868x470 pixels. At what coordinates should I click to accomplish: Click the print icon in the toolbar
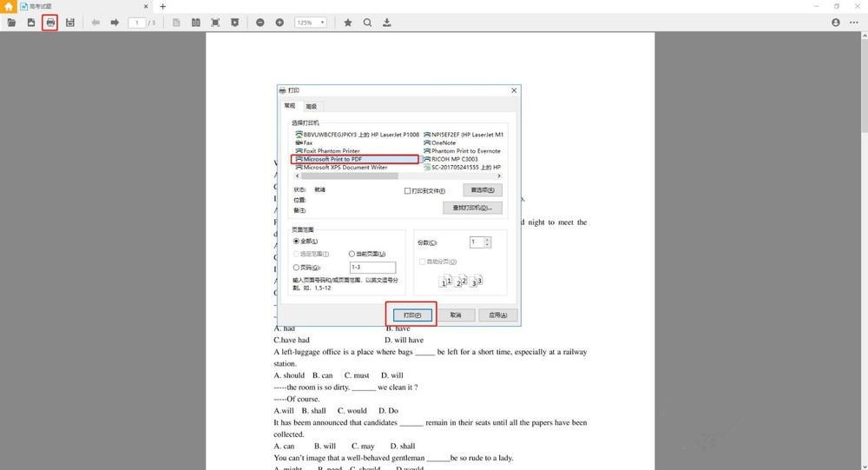coord(50,23)
